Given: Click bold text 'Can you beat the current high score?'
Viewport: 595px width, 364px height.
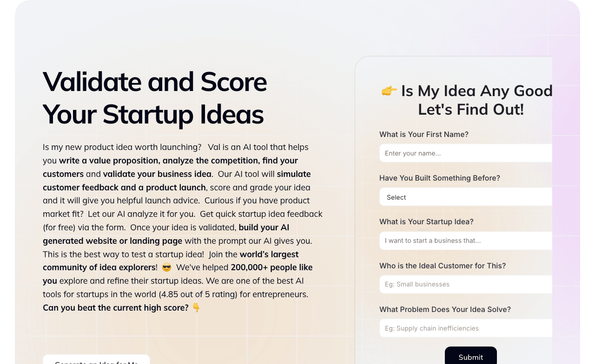Looking at the screenshot, I should click(116, 307).
